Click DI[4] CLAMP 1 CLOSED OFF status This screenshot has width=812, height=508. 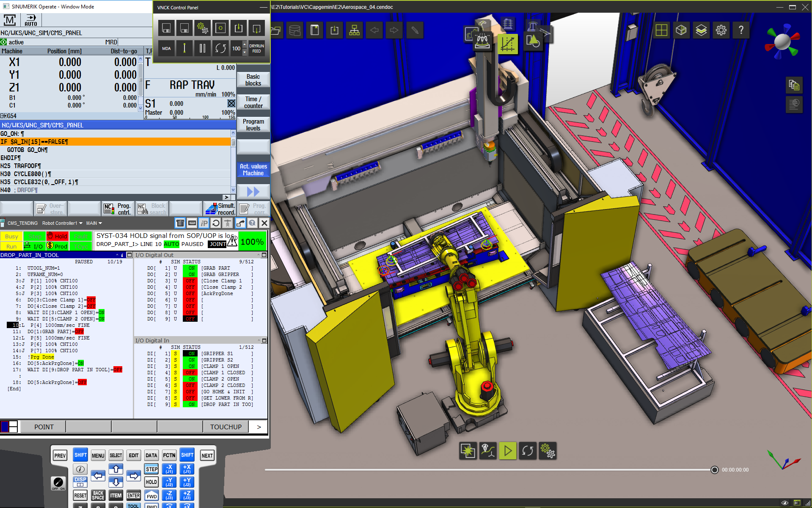click(x=190, y=373)
